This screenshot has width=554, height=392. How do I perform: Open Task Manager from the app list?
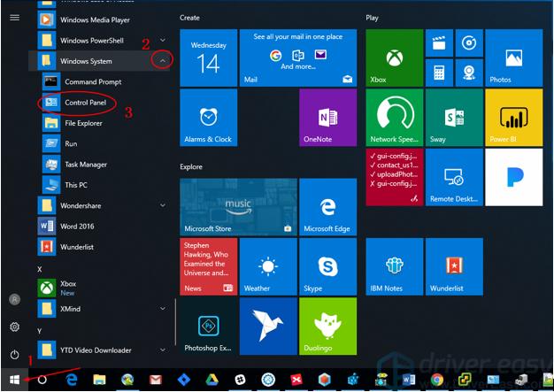click(85, 164)
